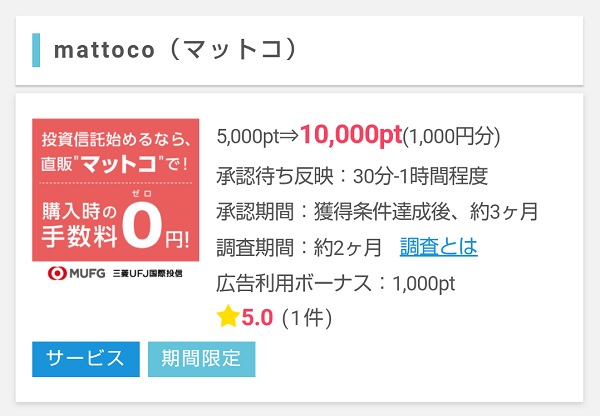Click the blue accent bar beside the title

[37, 49]
